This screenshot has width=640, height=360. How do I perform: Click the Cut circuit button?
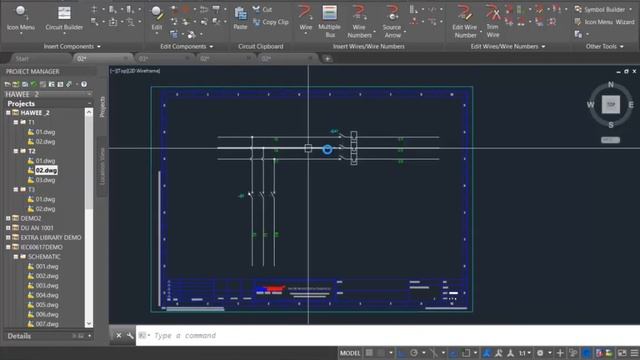click(x=262, y=9)
